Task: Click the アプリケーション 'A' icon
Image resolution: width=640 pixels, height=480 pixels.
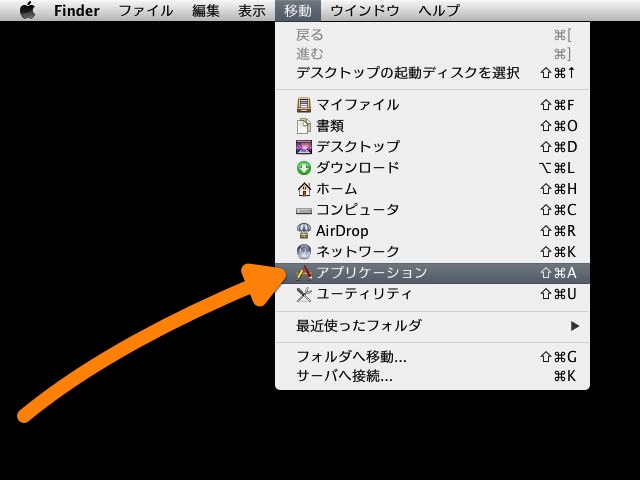Action: [304, 273]
